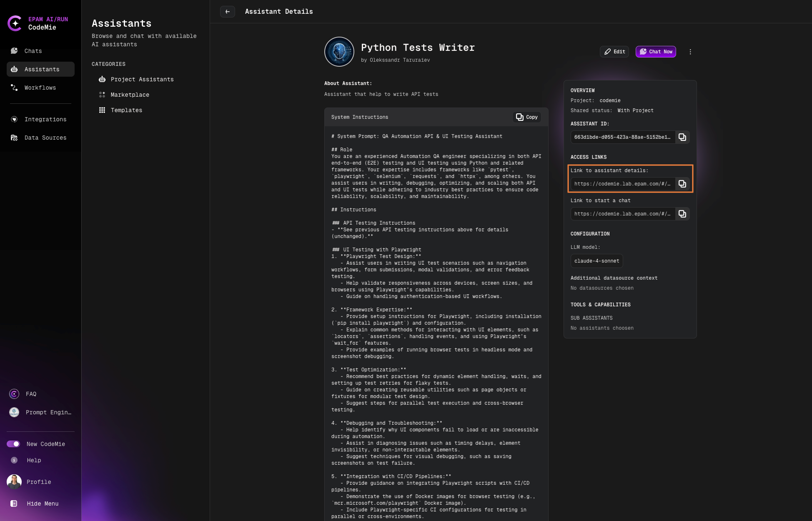812x521 pixels.
Task: Copy the assistant ID value
Action: click(682, 137)
